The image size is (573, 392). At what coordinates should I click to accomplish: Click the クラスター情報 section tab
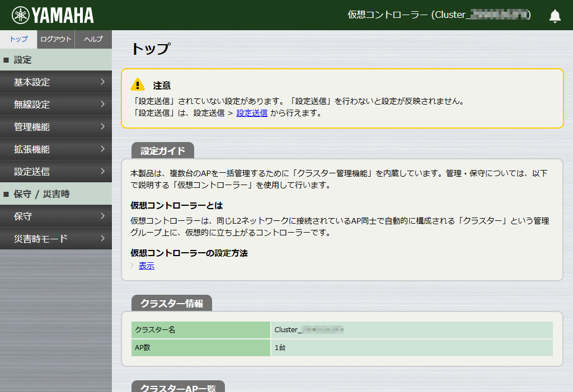click(x=172, y=303)
